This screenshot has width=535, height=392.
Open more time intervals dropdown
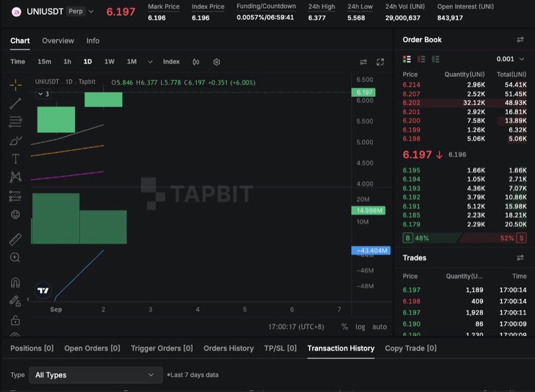click(x=150, y=62)
